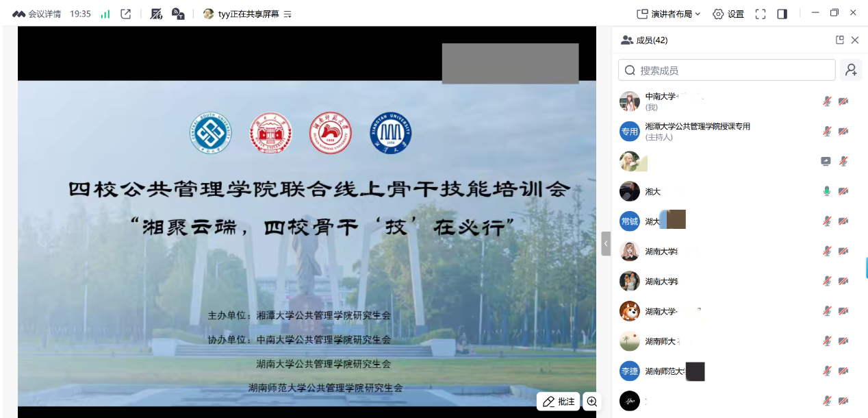Viewport: 868px width, 418px height.
Task: Expand the tyy正在共享屏幕 sharing list
Action: (288, 14)
